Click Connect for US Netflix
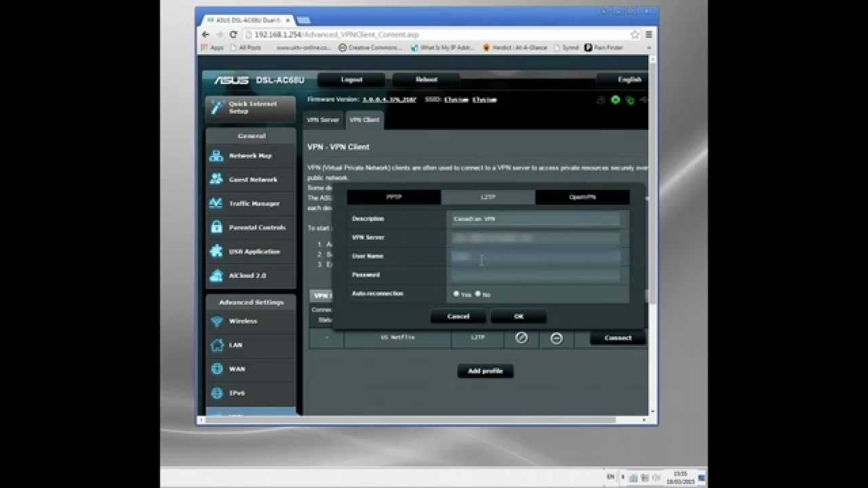The image size is (868, 488). point(618,338)
